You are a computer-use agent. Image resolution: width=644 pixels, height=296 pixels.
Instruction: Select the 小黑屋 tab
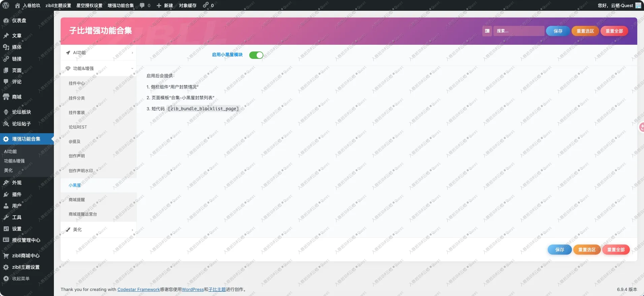tap(99, 185)
